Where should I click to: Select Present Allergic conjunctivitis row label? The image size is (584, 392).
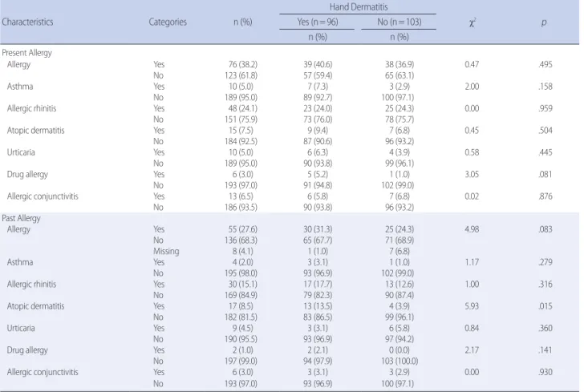pyautogui.click(x=43, y=196)
